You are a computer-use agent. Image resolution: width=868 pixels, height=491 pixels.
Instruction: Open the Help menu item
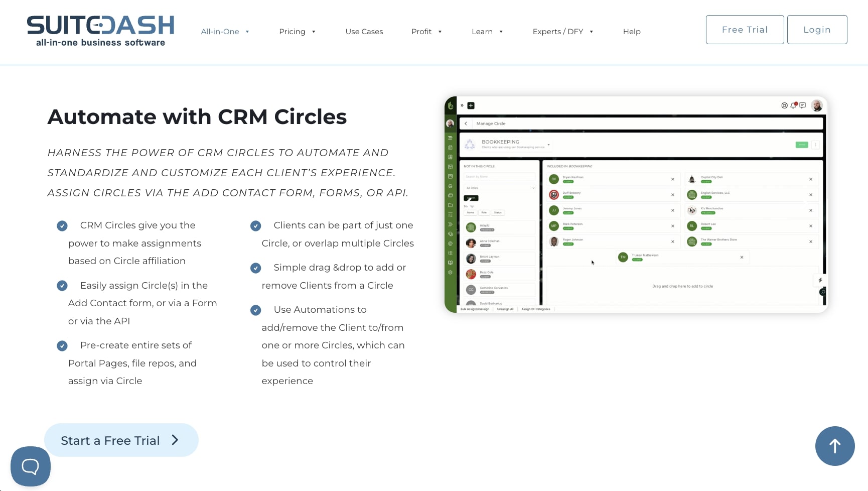pyautogui.click(x=632, y=31)
